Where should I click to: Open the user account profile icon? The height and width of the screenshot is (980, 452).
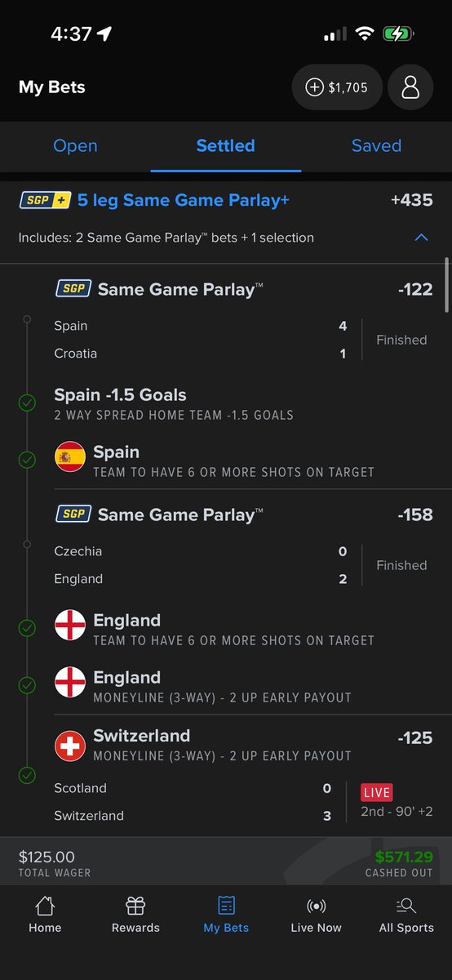(x=410, y=87)
